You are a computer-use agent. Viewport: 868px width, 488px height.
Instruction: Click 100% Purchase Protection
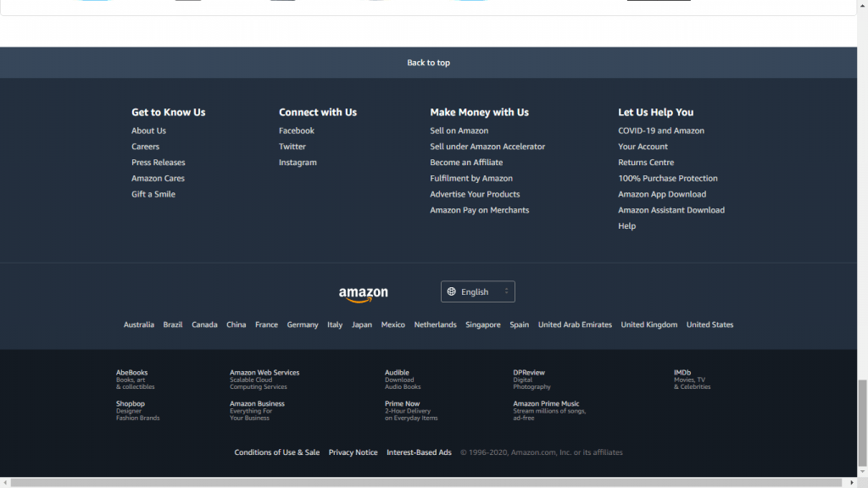(668, 178)
